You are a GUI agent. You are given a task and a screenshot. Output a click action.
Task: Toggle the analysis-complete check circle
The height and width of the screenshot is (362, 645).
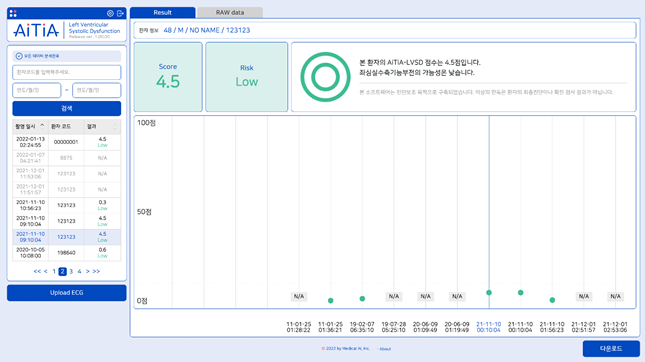[19, 56]
